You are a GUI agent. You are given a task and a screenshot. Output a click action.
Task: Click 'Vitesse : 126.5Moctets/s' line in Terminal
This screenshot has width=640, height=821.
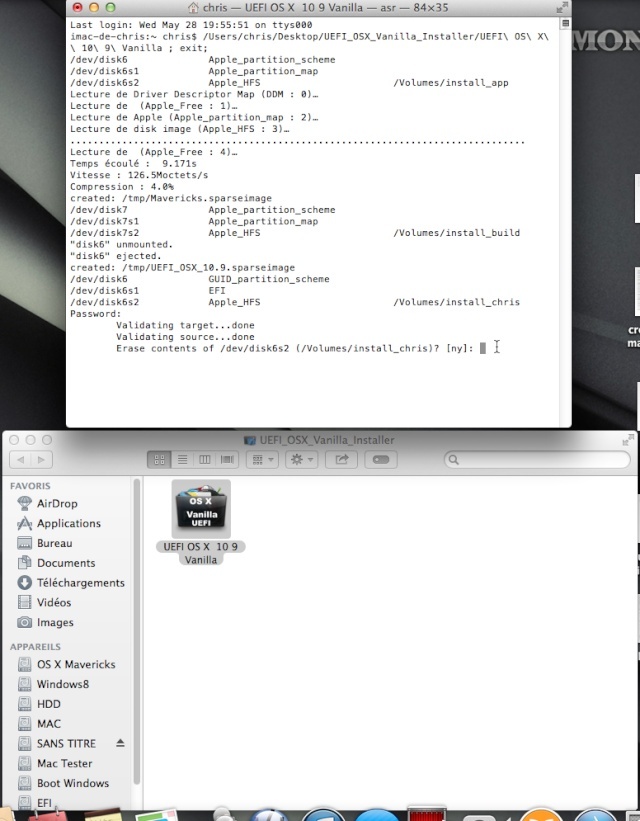(x=139, y=175)
